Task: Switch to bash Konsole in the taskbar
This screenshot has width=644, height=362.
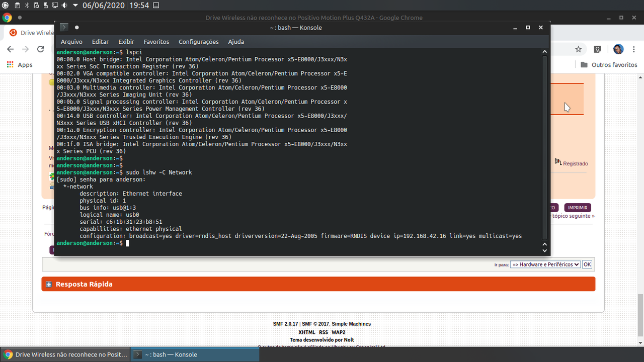Action: tap(195, 354)
